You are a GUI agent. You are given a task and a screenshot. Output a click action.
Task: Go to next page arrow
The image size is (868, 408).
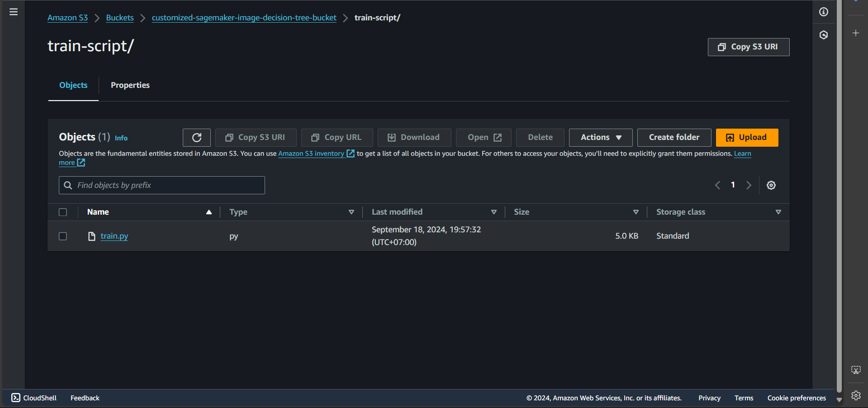click(749, 185)
